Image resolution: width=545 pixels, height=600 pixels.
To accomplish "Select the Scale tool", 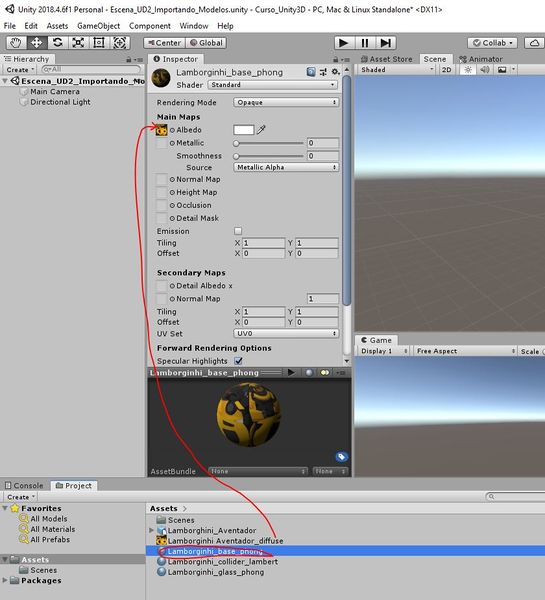I will (78, 42).
